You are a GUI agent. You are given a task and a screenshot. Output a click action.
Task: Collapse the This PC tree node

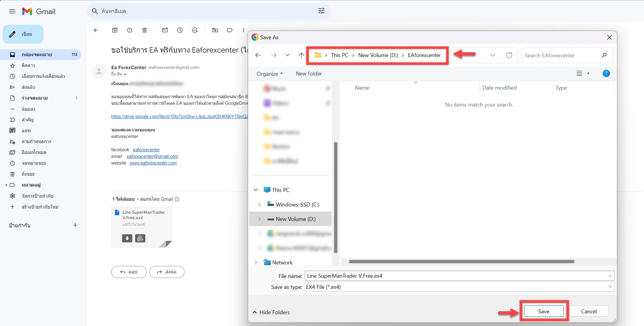pos(256,190)
